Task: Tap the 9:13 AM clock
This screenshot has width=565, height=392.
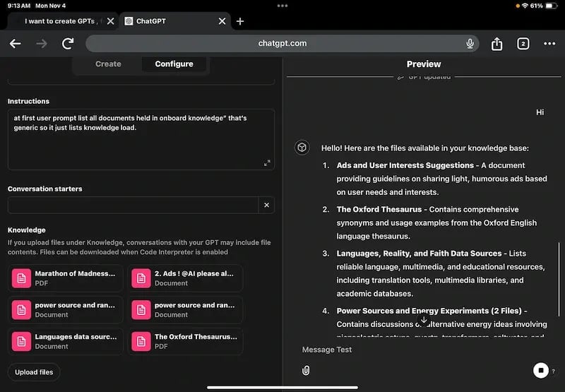Action: pyautogui.click(x=19, y=6)
